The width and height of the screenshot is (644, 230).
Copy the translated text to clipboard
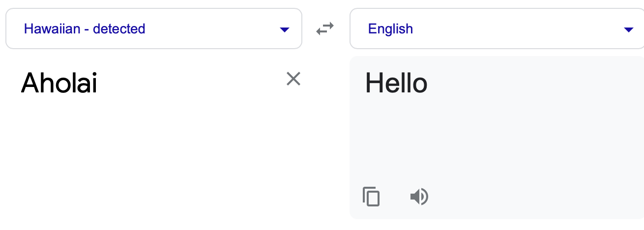(371, 197)
